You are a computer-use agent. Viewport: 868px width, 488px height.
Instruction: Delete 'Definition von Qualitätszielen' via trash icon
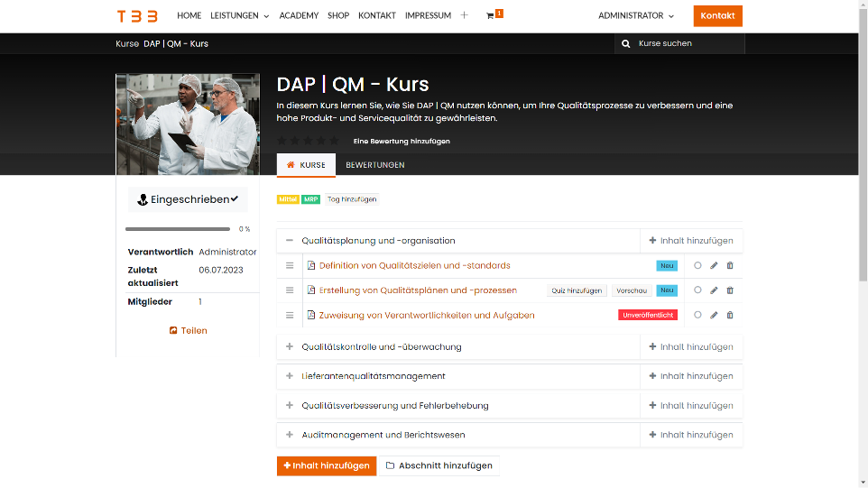(730, 265)
